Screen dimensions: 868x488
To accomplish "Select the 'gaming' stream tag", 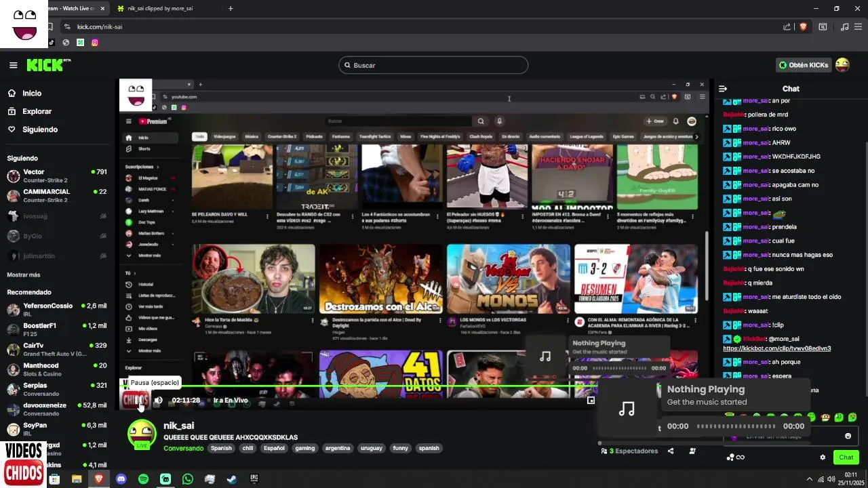I will coord(304,448).
